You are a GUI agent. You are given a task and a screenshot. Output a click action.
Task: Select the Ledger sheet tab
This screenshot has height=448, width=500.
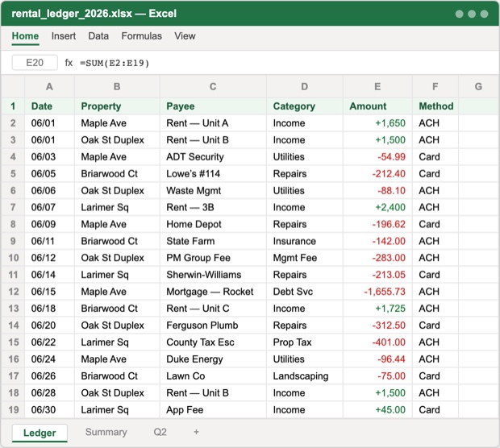(40, 433)
